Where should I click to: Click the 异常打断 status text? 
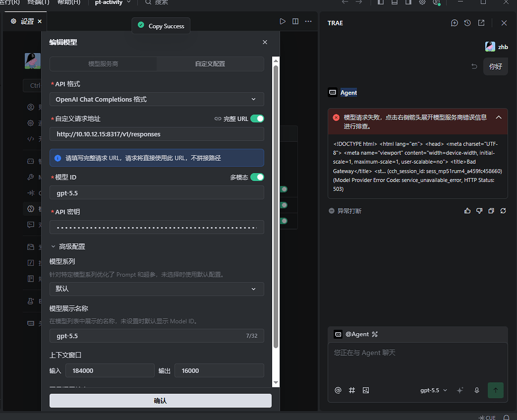349,211
